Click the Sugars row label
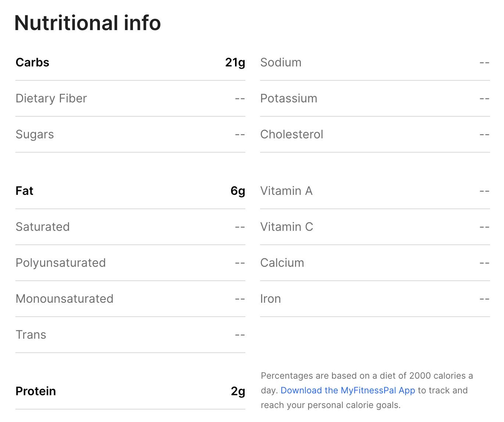The image size is (504, 422). pyautogui.click(x=35, y=134)
